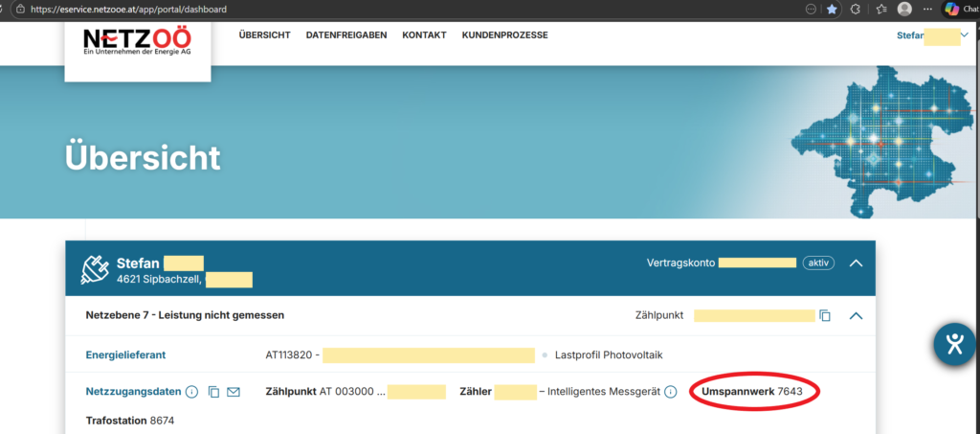
Task: Open the accessibility assistant button
Action: click(x=953, y=344)
